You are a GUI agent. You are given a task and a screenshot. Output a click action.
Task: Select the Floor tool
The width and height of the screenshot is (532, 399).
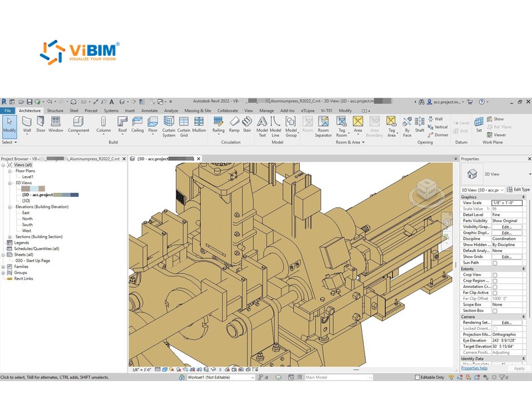(153, 125)
